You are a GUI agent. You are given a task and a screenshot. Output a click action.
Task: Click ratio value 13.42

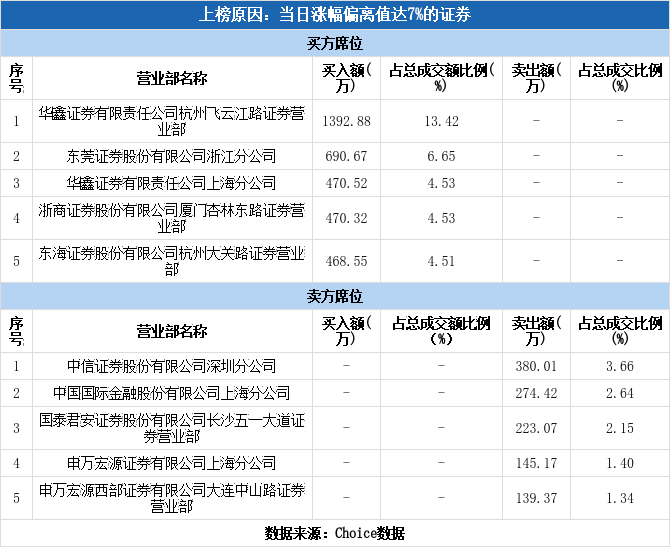pyautogui.click(x=441, y=121)
